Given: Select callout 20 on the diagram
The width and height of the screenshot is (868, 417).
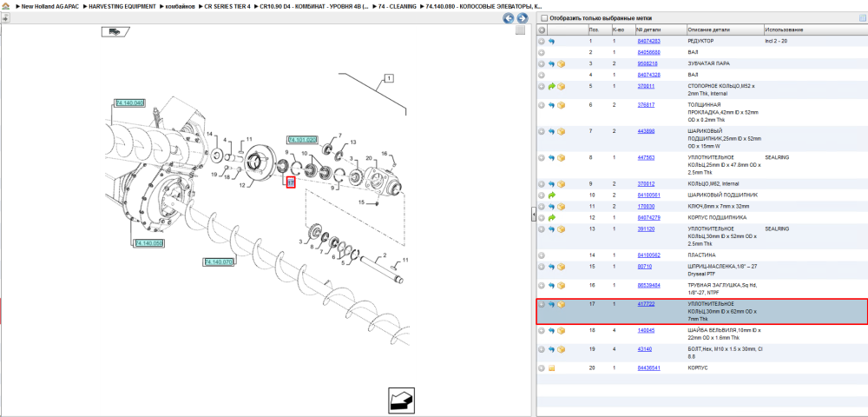Looking at the screenshot, I should point(367,158).
